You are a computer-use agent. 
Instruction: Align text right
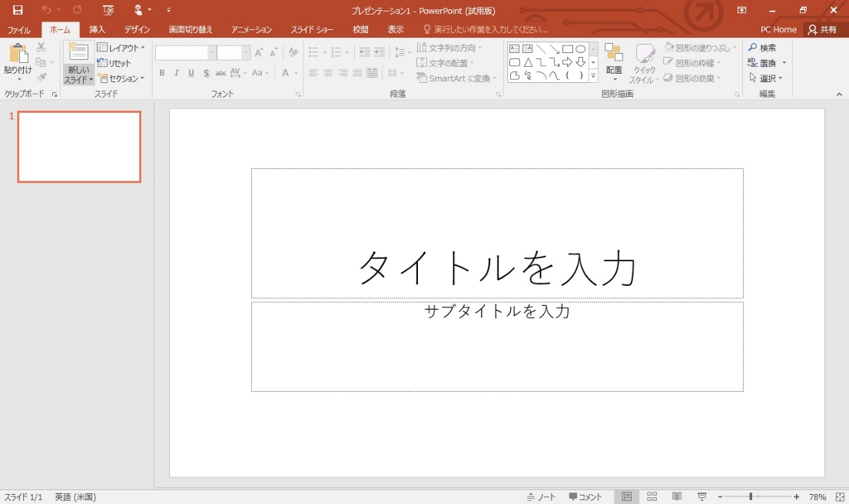point(342,73)
